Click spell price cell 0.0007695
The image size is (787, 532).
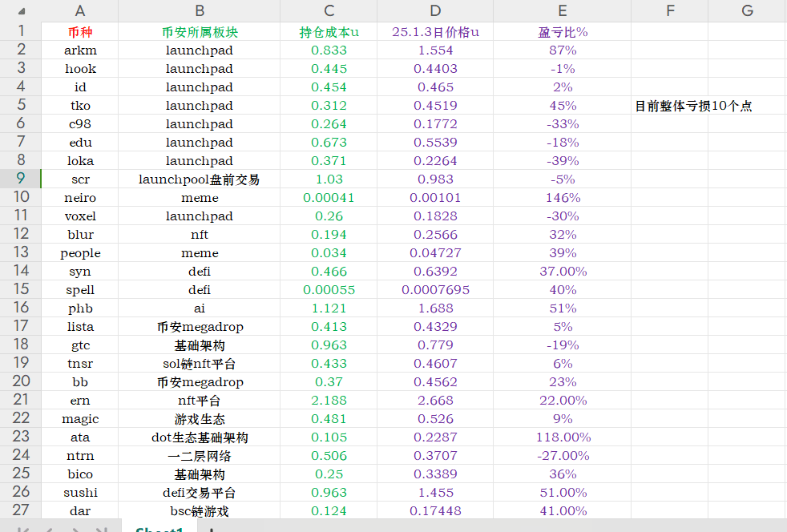[x=435, y=289]
